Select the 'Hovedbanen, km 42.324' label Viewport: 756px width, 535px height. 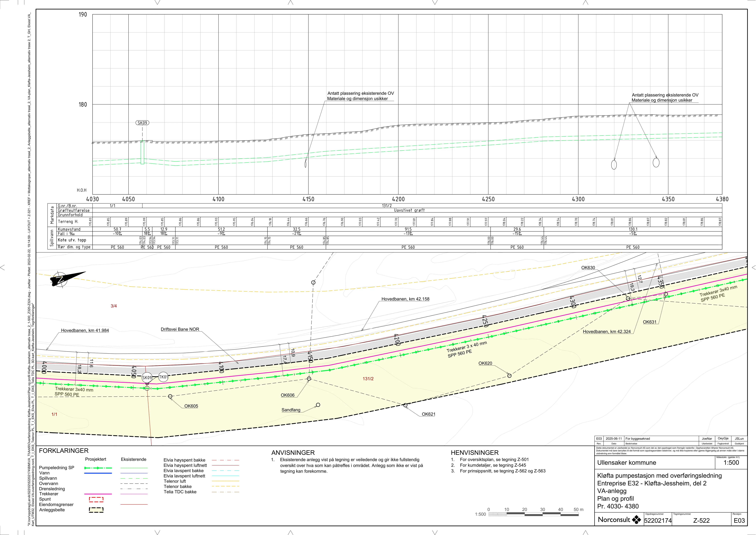click(607, 332)
